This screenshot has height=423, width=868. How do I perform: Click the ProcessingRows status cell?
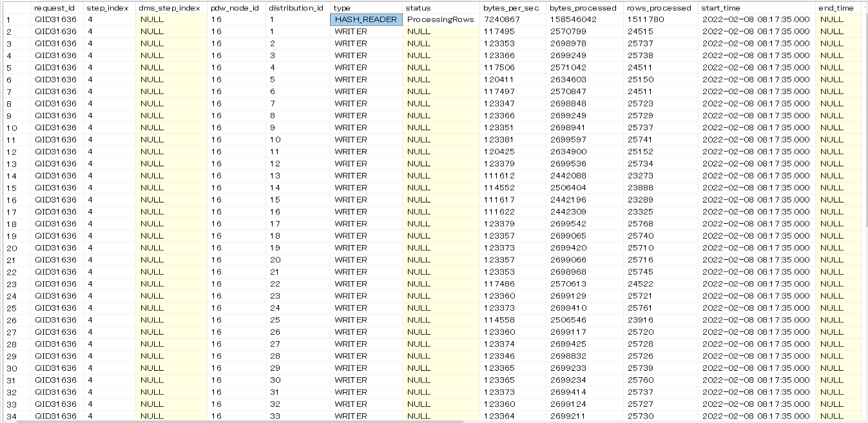click(441, 19)
